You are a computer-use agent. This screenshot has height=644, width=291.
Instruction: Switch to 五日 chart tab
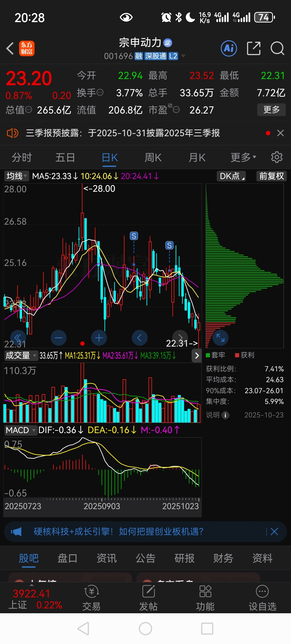pyautogui.click(x=65, y=157)
